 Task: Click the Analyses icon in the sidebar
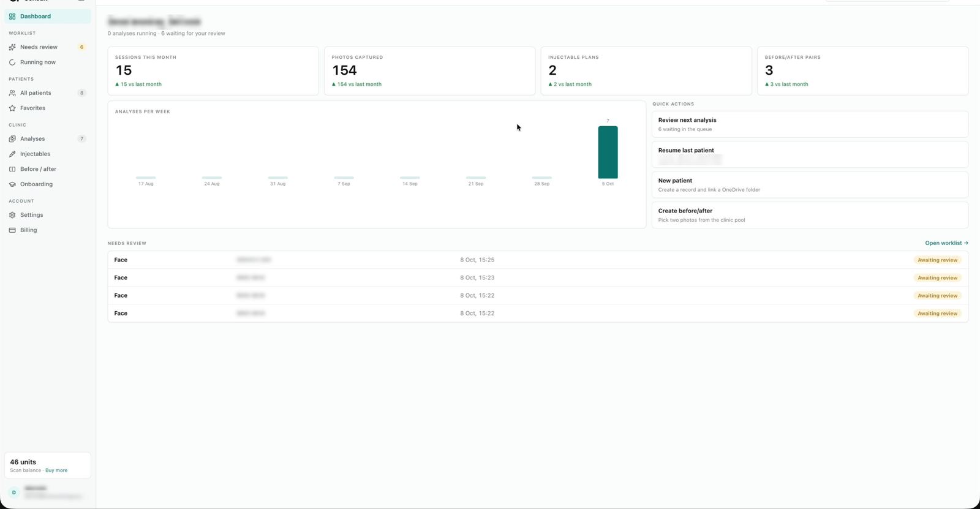[12, 139]
